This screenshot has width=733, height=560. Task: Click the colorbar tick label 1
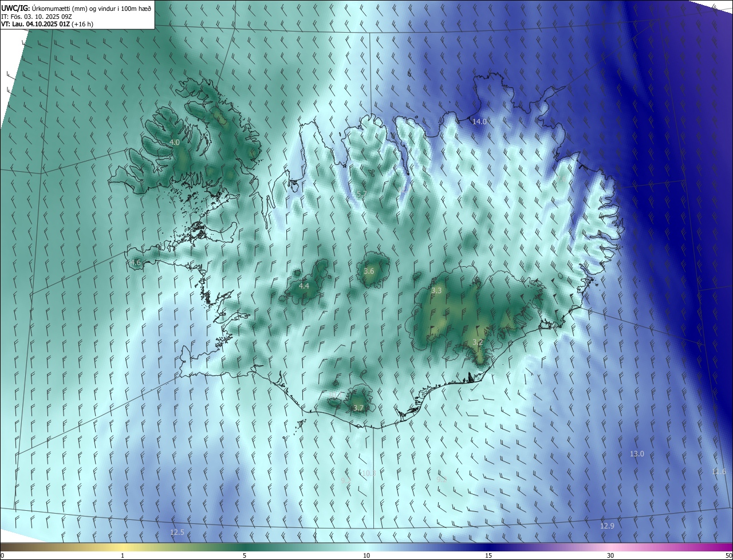tap(123, 555)
